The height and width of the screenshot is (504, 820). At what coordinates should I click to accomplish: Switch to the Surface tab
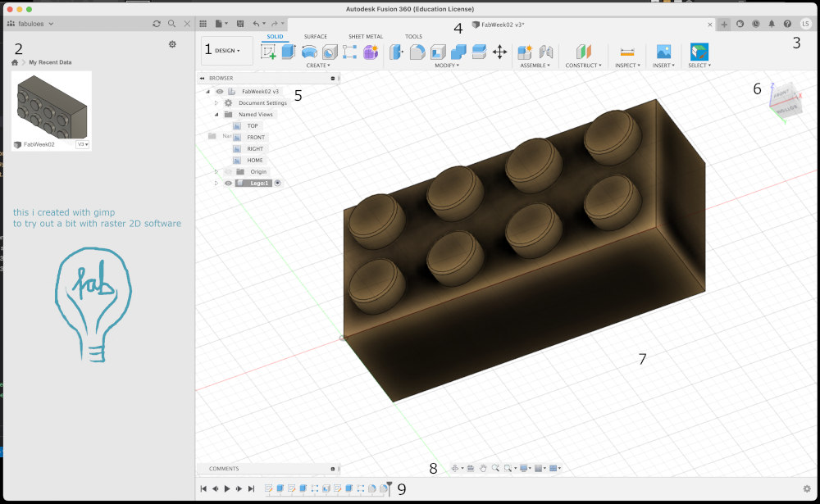(316, 37)
